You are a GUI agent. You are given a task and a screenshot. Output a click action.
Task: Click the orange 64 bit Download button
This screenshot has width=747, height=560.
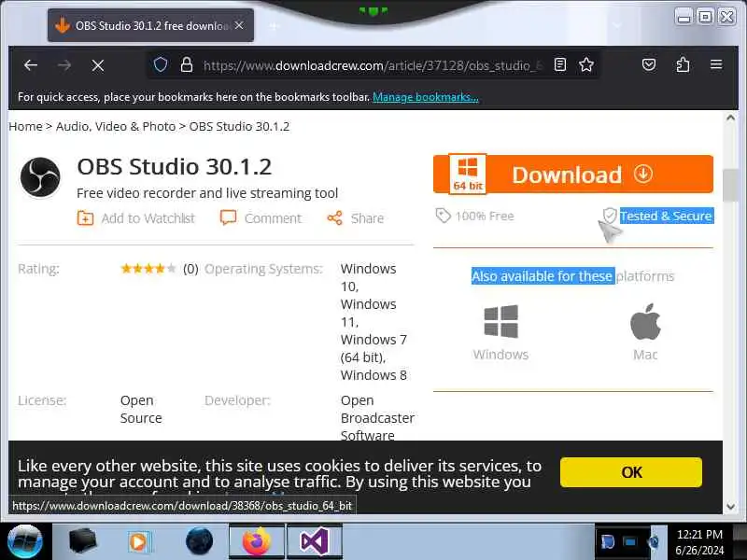(x=573, y=175)
